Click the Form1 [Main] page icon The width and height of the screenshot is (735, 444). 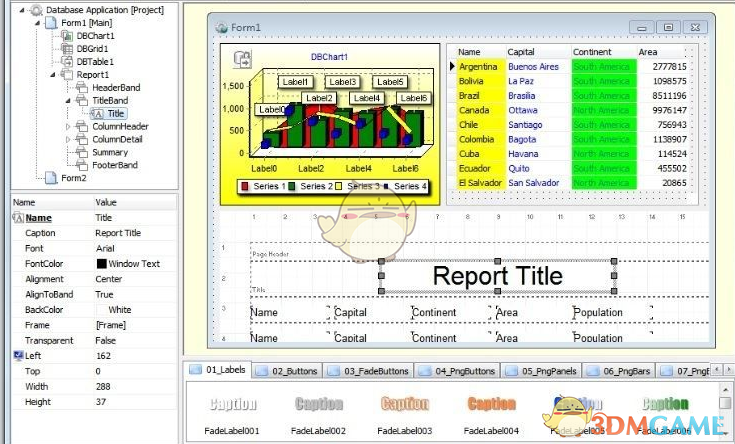51,23
